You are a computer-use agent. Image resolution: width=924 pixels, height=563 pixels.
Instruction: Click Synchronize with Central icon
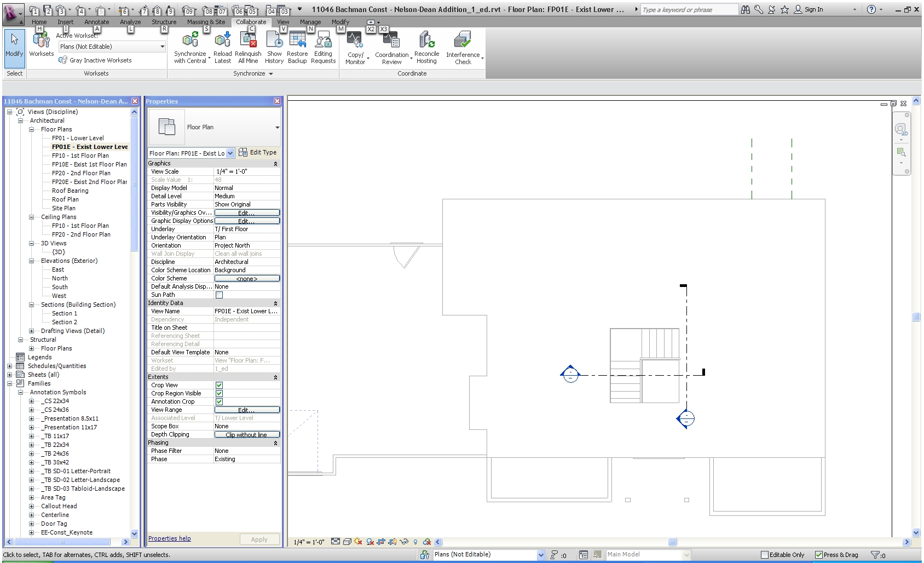click(x=190, y=41)
